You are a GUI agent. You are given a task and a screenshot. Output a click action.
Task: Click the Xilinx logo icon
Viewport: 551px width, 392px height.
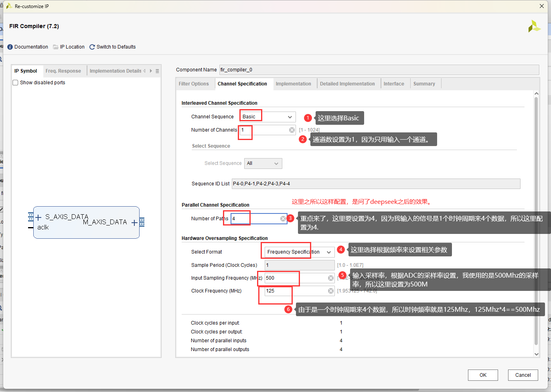pyautogui.click(x=534, y=26)
